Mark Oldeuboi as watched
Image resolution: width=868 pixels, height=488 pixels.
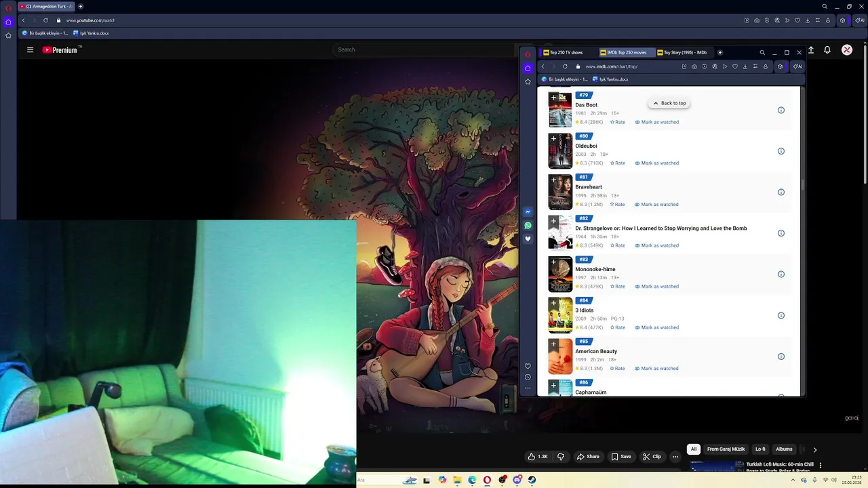[656, 163]
